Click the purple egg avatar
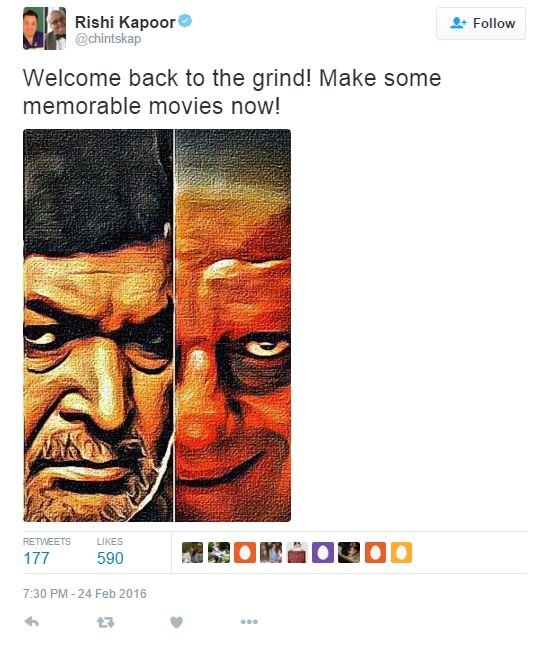 point(323,553)
